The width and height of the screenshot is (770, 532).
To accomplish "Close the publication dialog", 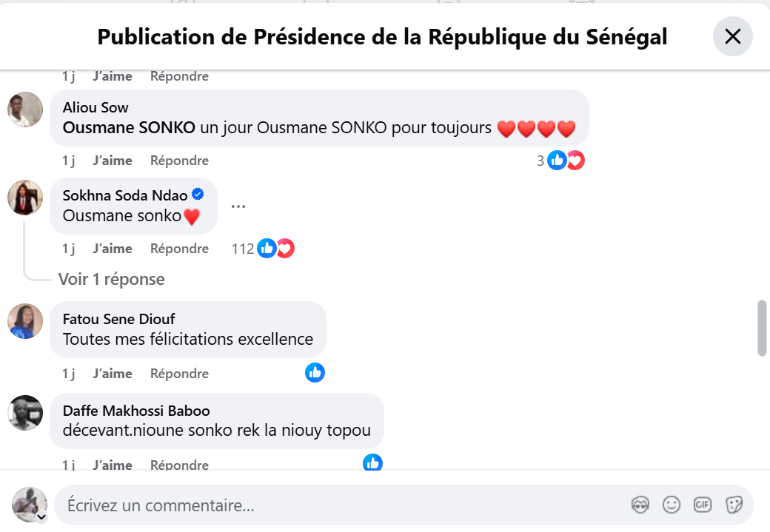I will pyautogui.click(x=732, y=36).
